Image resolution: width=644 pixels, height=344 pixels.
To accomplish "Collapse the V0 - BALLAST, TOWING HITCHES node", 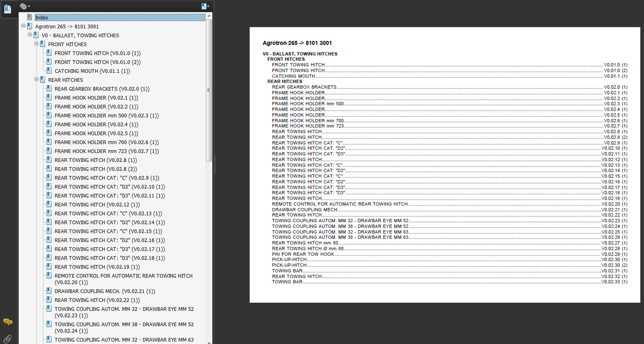I will (30, 35).
